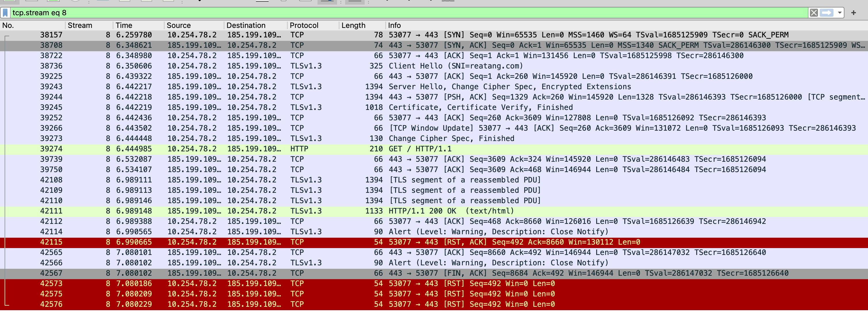Select packet 39225 with Ack=260
The image size is (868, 320).
tap(434, 77)
